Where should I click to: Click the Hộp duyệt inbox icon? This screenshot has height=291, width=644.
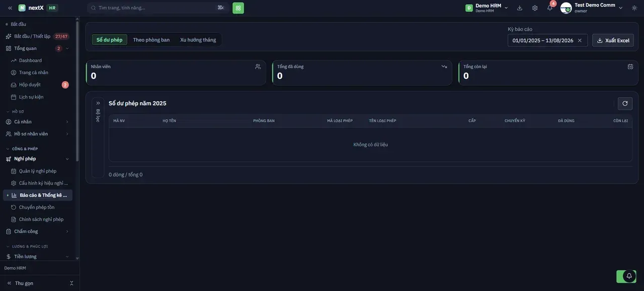coord(14,85)
